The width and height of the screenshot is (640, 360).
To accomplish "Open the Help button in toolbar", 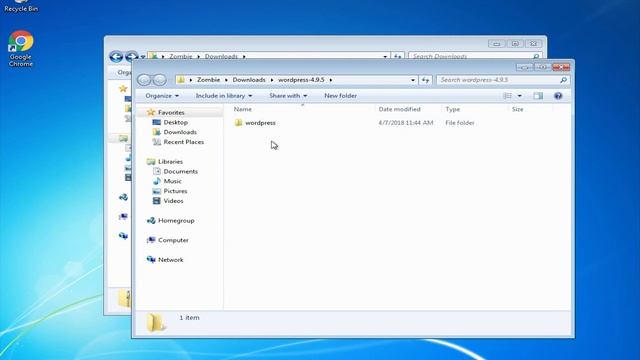I will coord(558,96).
